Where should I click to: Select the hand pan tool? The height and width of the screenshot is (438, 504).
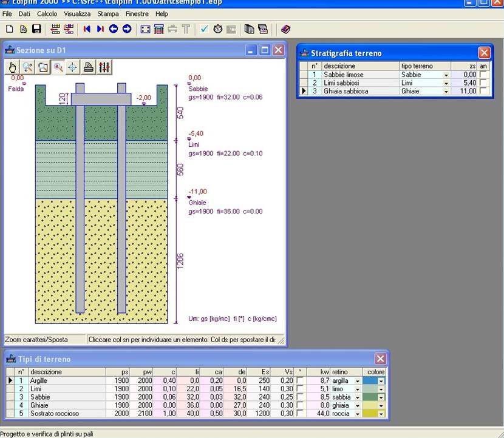click(x=13, y=67)
